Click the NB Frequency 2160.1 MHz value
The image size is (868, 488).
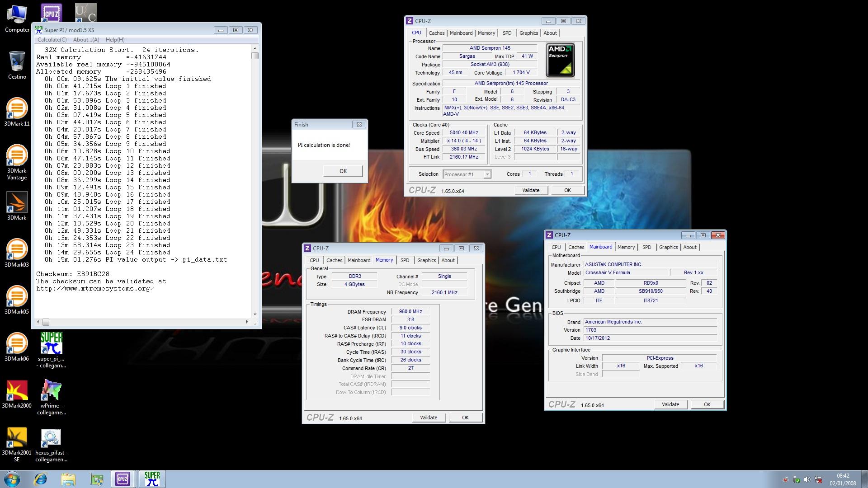point(444,292)
